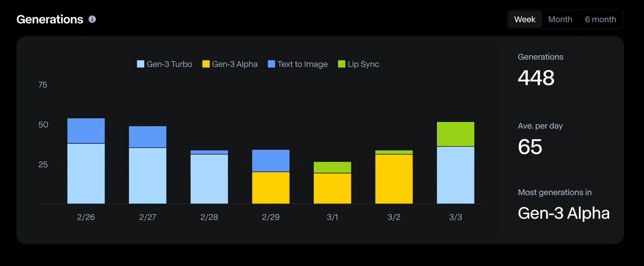Select the thin Lip Sync segment for 3/2
This screenshot has width=644, height=266.
coord(394,152)
